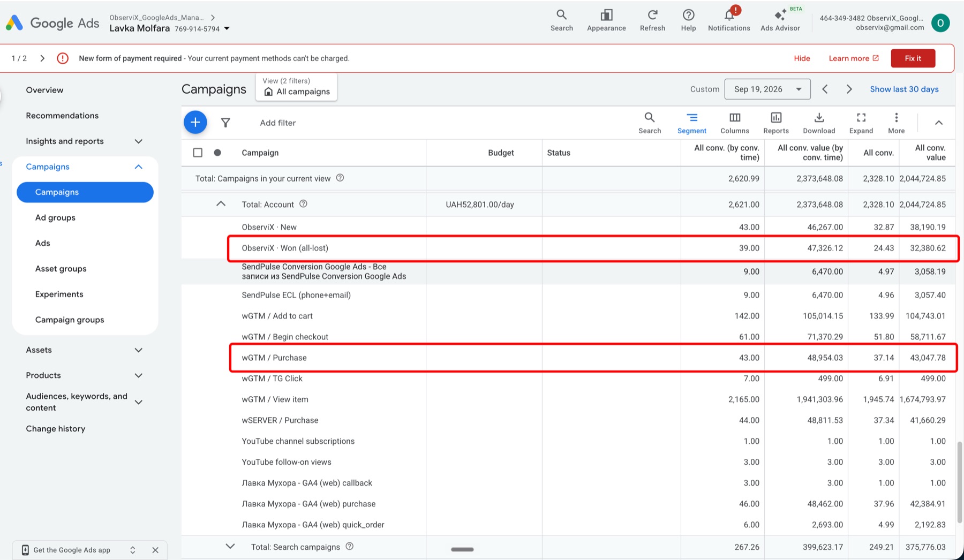Hide the payment warning banner
This screenshot has height=560, width=964.
802,58
